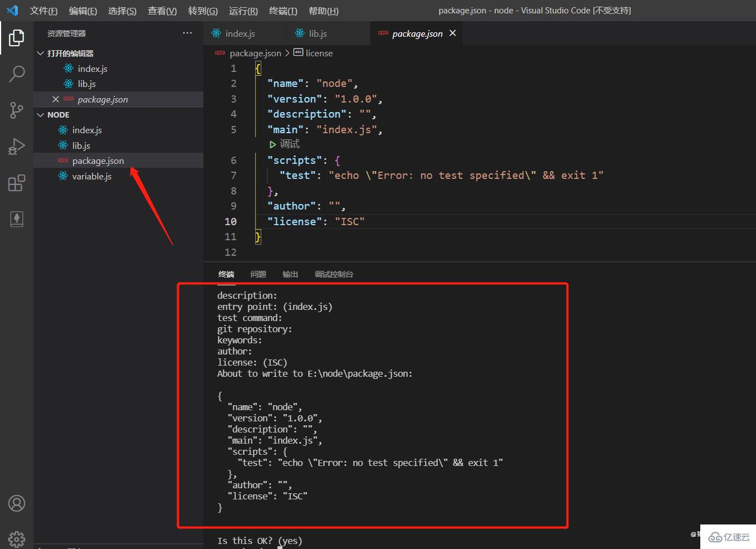756x549 pixels.
Task: Click the debug play icon above scripts
Action: point(272,144)
